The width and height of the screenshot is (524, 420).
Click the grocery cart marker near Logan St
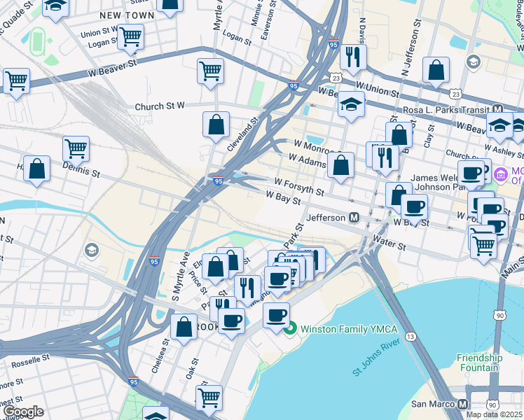pyautogui.click(x=131, y=38)
